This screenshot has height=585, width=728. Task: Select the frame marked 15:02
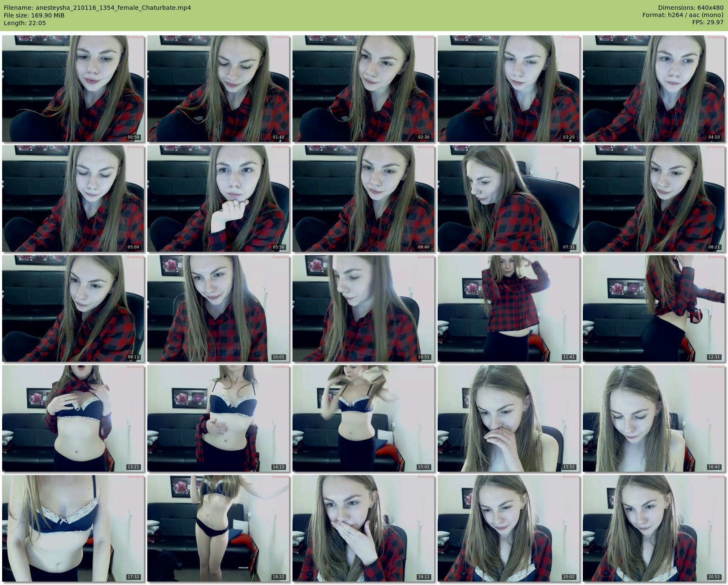tap(364, 418)
